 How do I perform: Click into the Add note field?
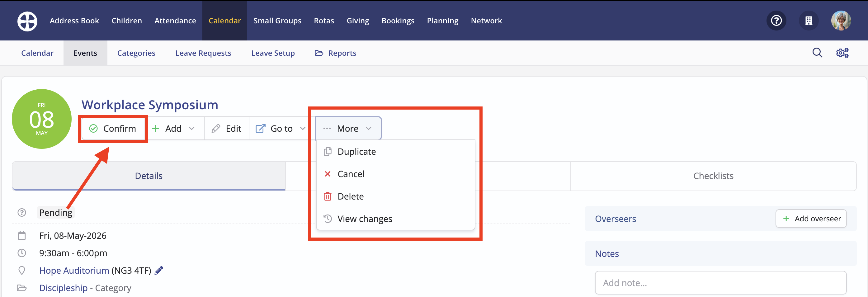[x=720, y=282]
